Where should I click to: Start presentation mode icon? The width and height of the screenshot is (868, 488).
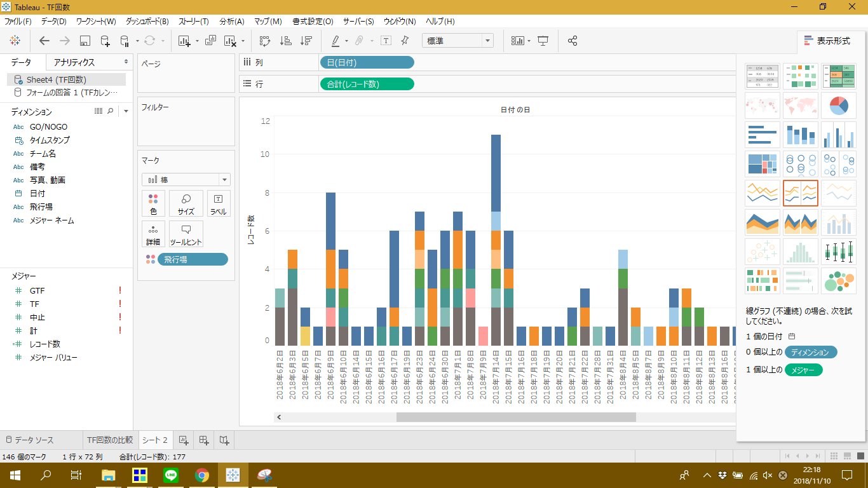(x=543, y=41)
